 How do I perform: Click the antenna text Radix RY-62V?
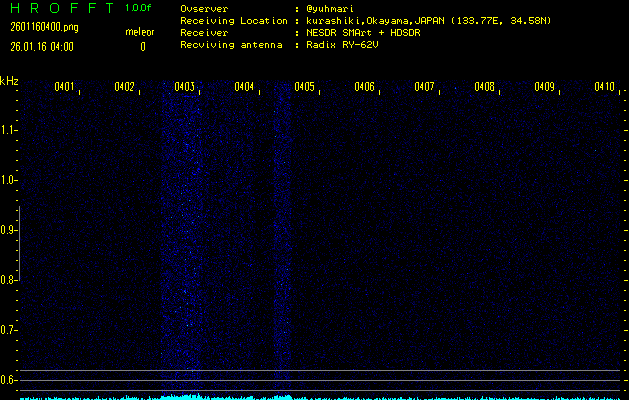click(x=342, y=45)
